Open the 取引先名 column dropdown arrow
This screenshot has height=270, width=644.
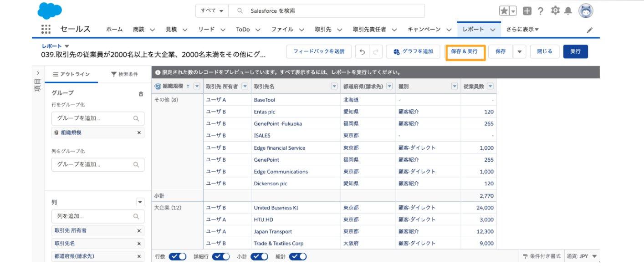(334, 86)
